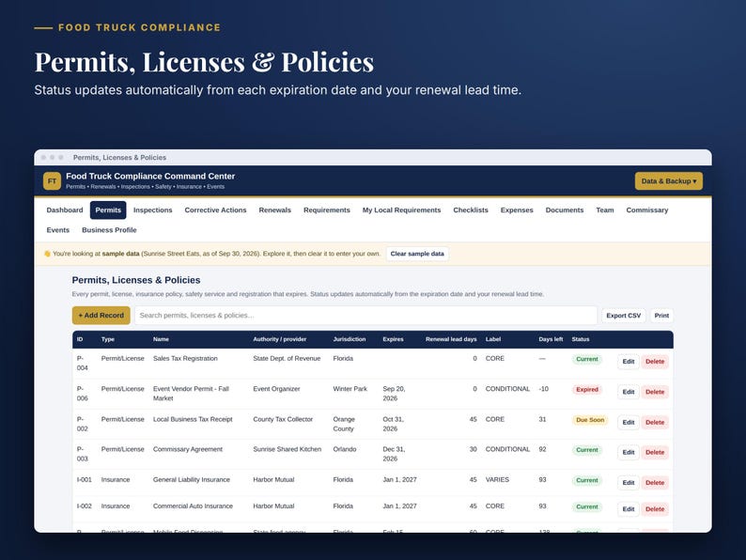Click the Oct 31, 2026 expiry date

click(393, 424)
